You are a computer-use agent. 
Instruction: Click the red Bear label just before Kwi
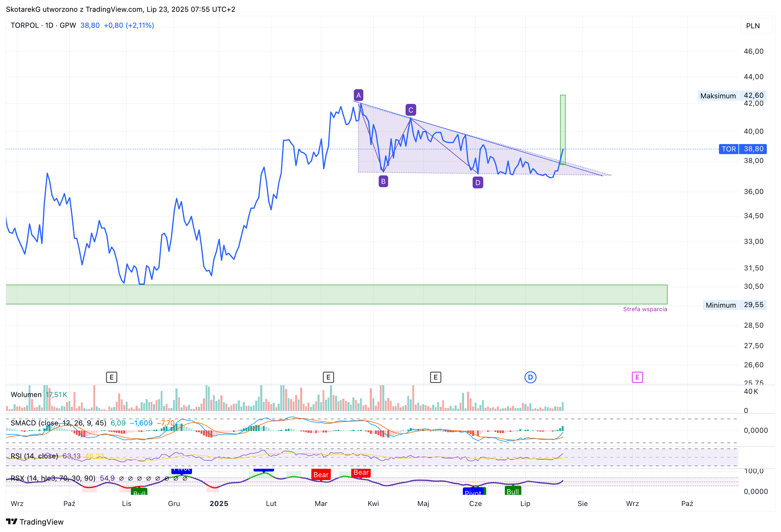point(361,472)
